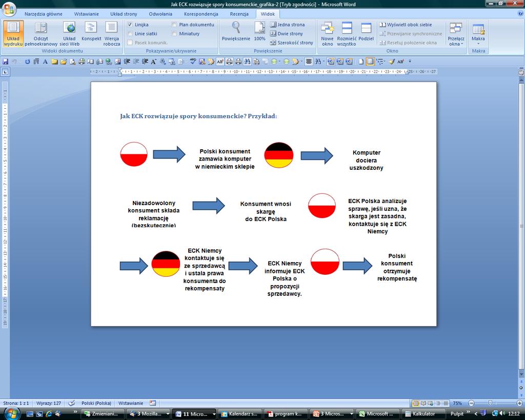Screen dimensions: 525x420
Task: Click the format painter brush icon
Action: tap(392, 62)
